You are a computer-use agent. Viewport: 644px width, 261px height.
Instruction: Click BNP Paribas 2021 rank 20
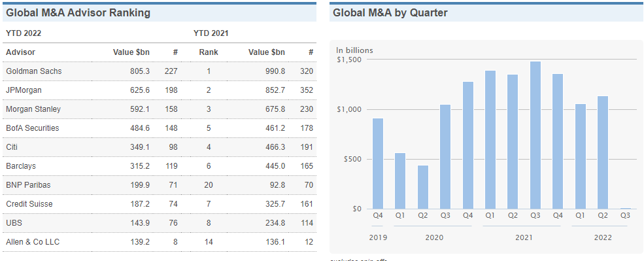tap(209, 185)
